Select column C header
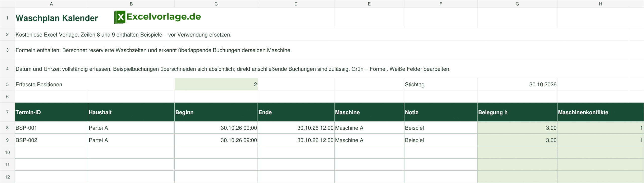Viewport: 644px width, 183px height. point(216,4)
